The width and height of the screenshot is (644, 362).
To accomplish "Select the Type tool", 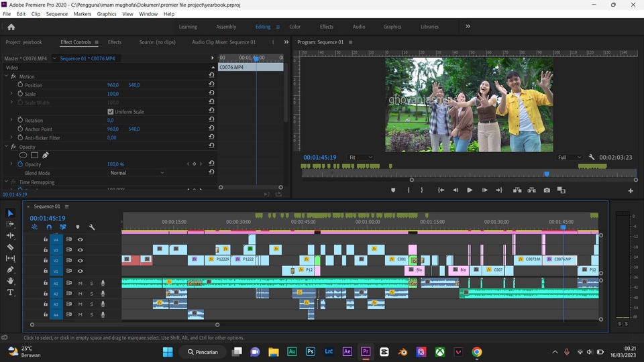I will point(10,292).
